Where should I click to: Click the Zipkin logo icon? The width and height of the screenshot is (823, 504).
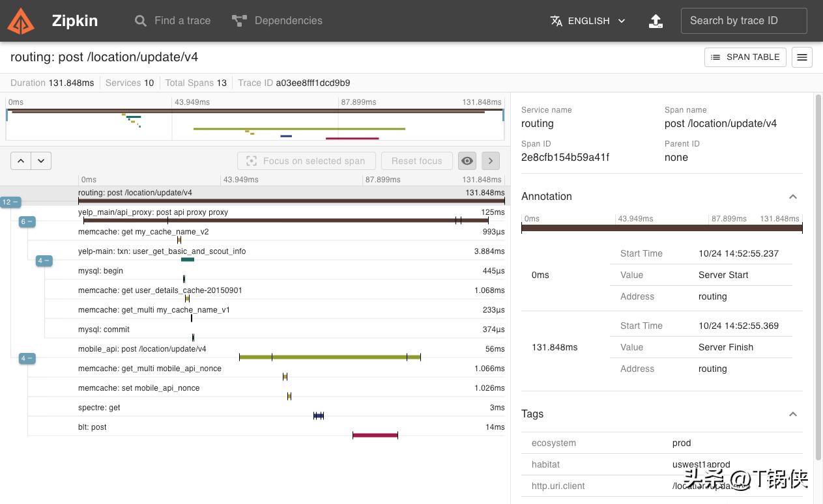click(x=21, y=21)
